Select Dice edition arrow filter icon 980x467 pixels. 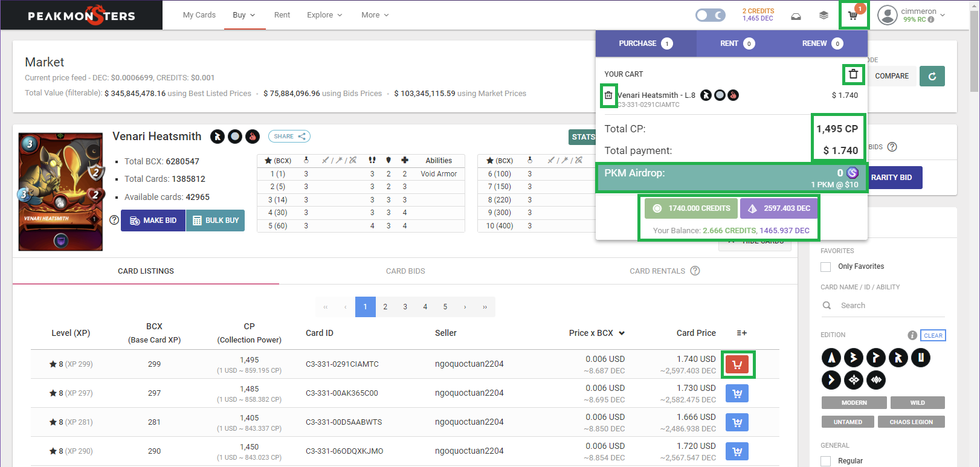[x=831, y=380]
